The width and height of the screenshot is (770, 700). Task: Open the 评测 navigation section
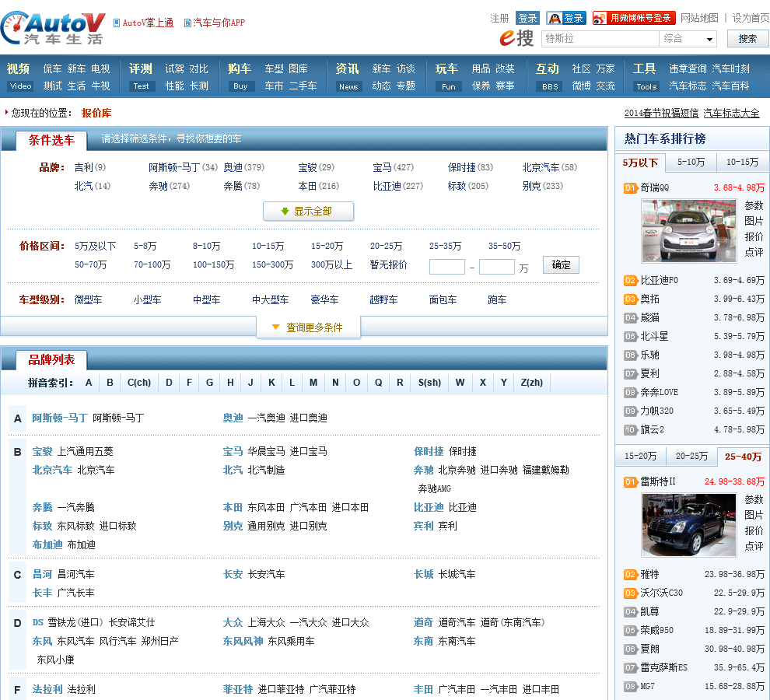click(141, 68)
